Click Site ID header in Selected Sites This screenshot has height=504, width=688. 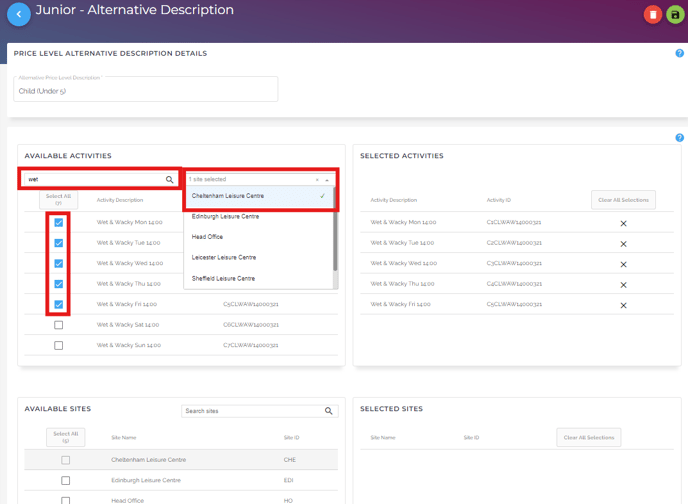pyautogui.click(x=471, y=438)
